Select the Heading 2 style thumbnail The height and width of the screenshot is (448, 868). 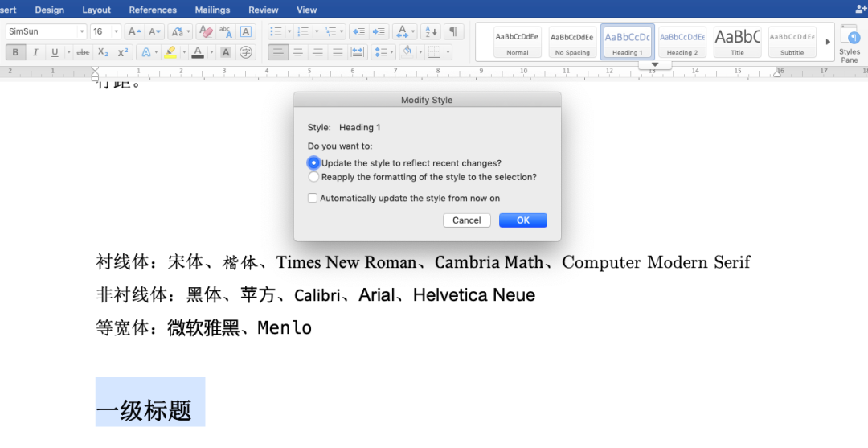(682, 42)
